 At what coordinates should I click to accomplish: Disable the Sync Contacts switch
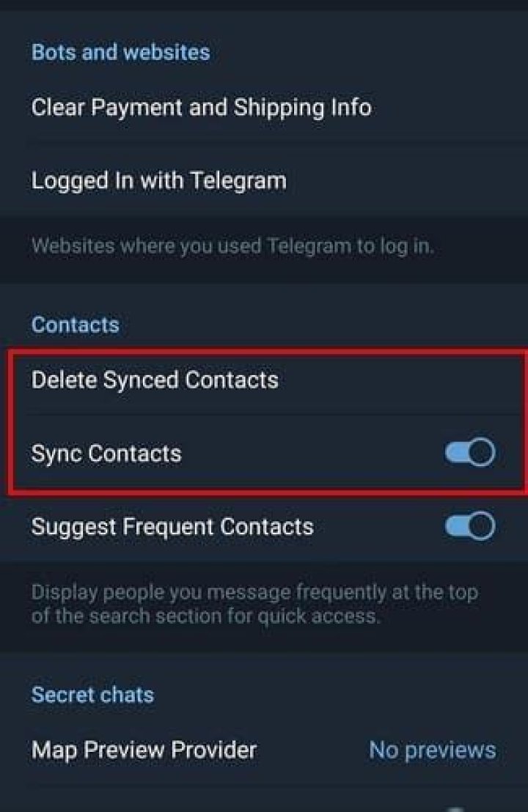coord(470,453)
